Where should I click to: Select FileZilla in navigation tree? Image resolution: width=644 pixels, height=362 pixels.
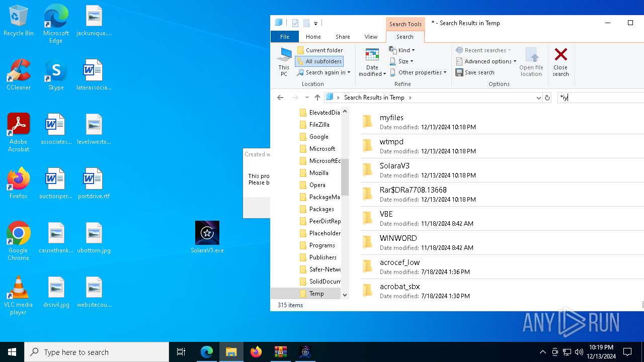coord(319,125)
